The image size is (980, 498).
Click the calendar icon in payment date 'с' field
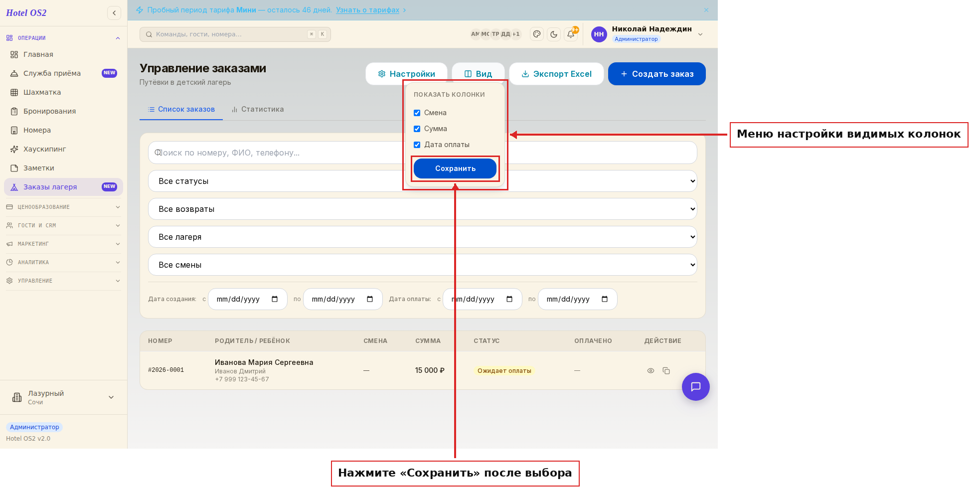click(509, 299)
